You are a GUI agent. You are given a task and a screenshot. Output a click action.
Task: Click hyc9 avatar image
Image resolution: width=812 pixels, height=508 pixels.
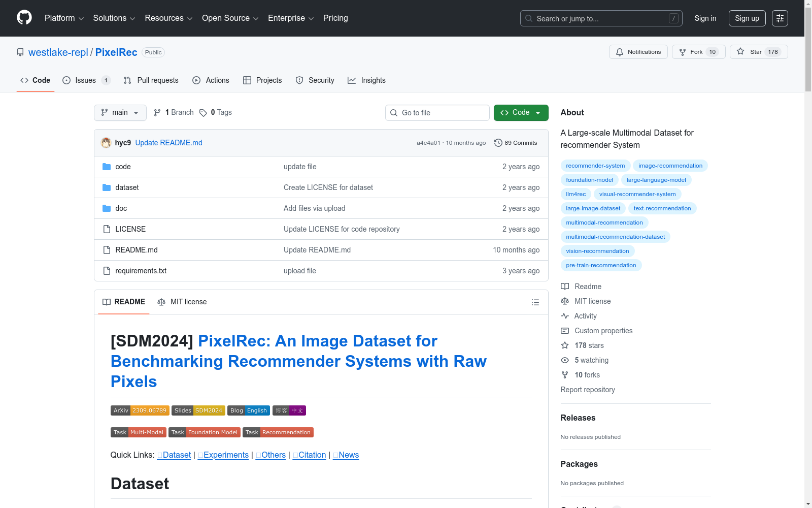coord(106,143)
